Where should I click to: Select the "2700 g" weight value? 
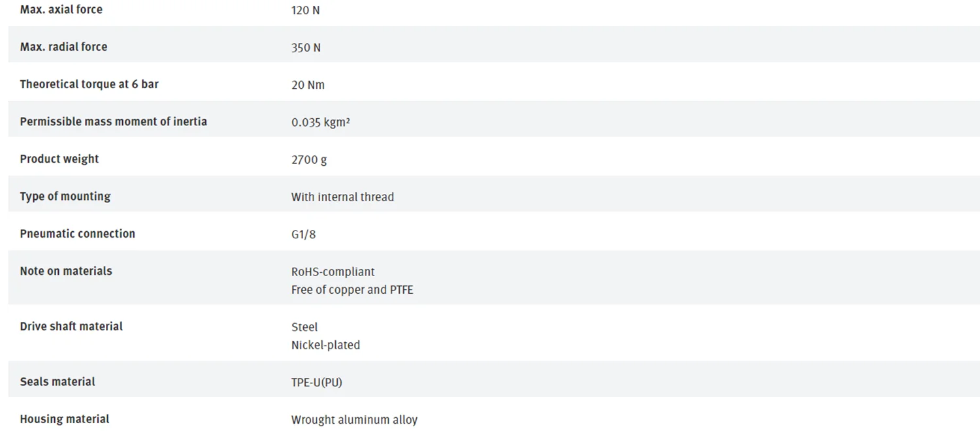[x=309, y=159]
